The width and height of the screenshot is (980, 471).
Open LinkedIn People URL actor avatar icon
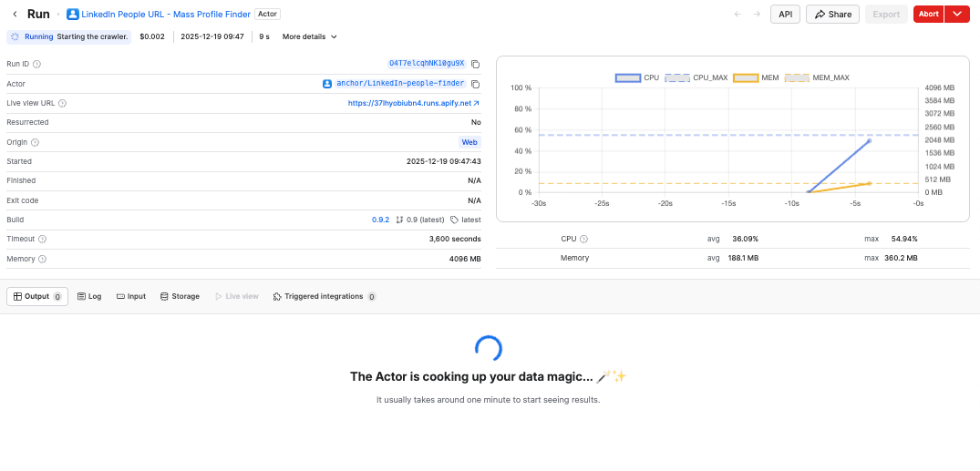click(73, 14)
